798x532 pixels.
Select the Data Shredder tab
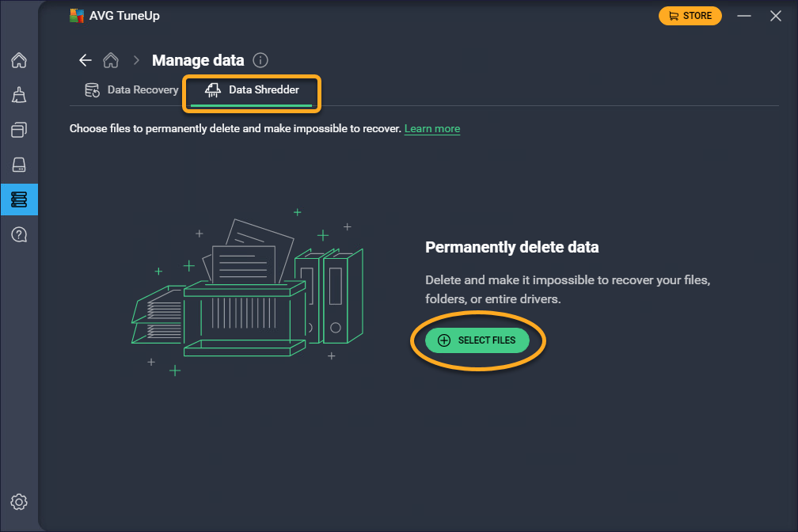click(253, 90)
